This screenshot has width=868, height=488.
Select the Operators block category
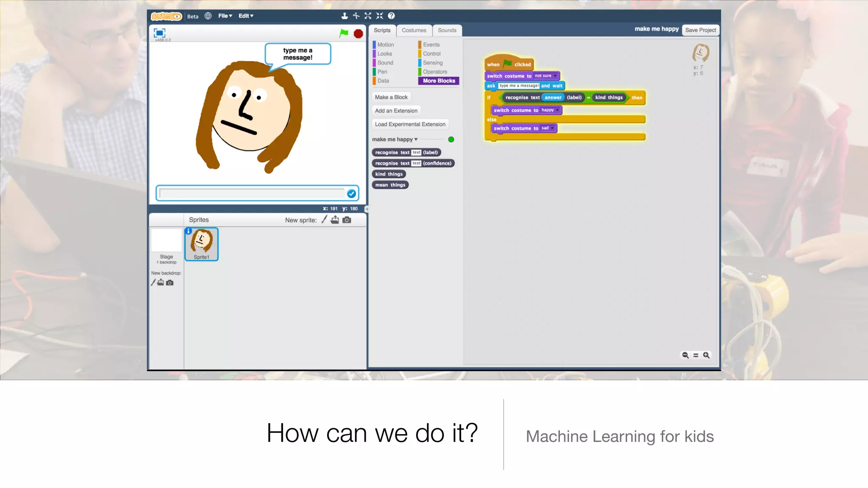click(435, 72)
